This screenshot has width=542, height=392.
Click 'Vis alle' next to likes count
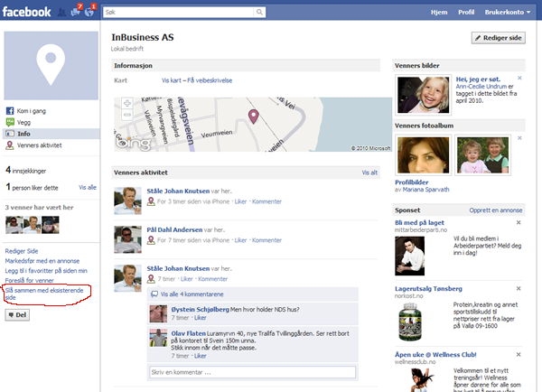click(x=88, y=187)
